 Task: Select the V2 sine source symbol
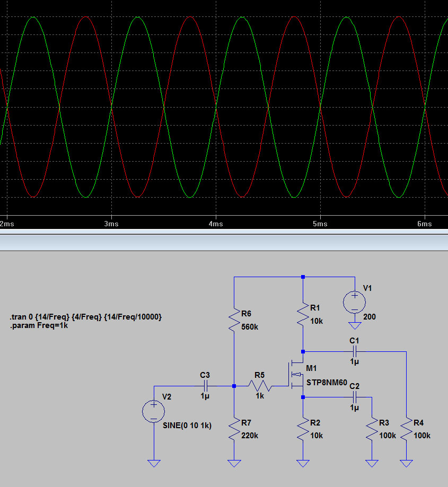coord(153,411)
